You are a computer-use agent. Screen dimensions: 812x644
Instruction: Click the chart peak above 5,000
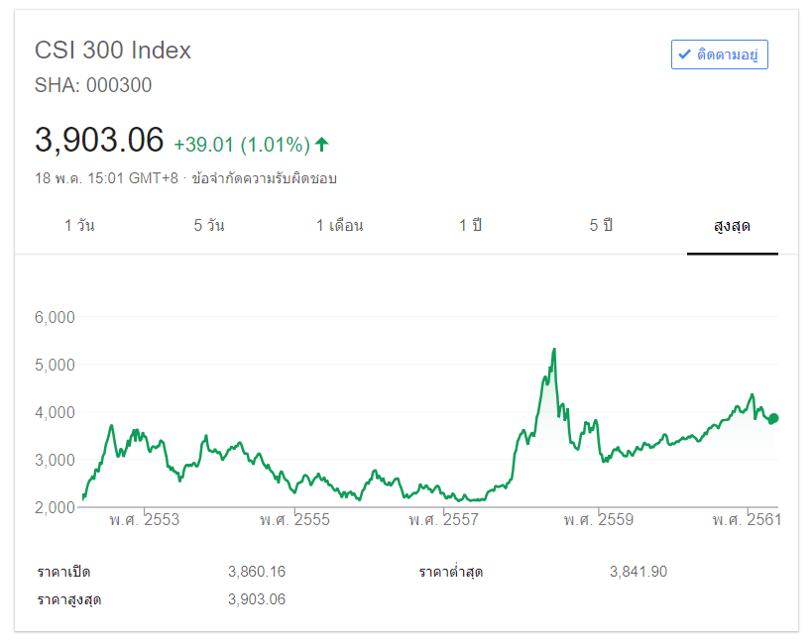coord(553,350)
